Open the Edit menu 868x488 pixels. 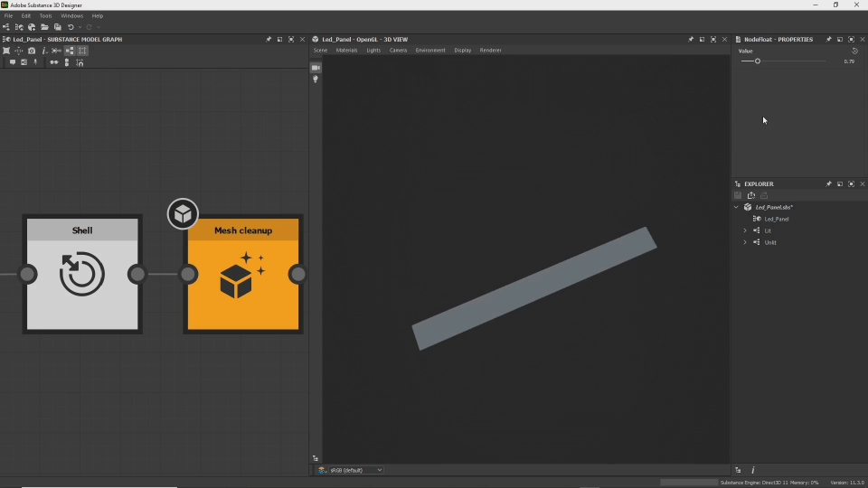26,16
